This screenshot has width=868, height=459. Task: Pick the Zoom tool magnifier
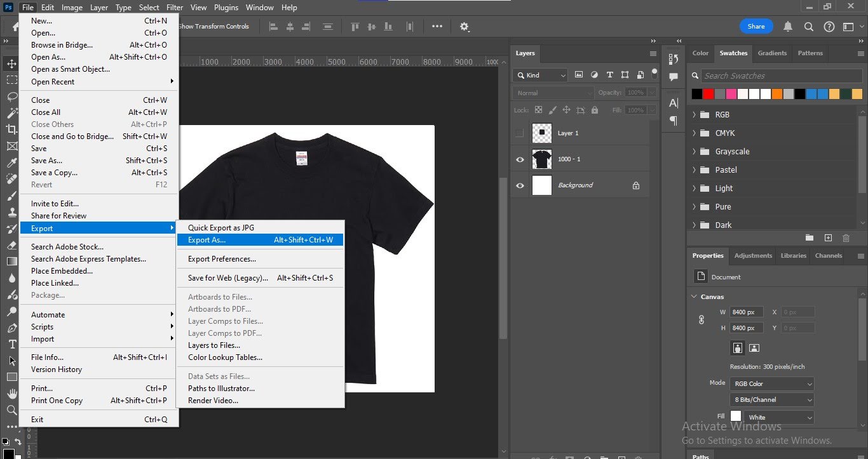[11, 410]
